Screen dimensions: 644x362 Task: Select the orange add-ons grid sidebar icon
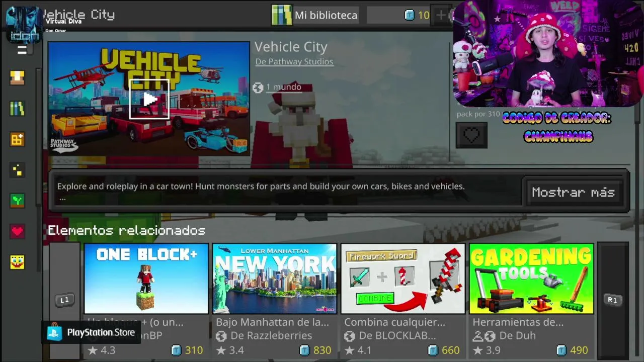[x=17, y=139]
